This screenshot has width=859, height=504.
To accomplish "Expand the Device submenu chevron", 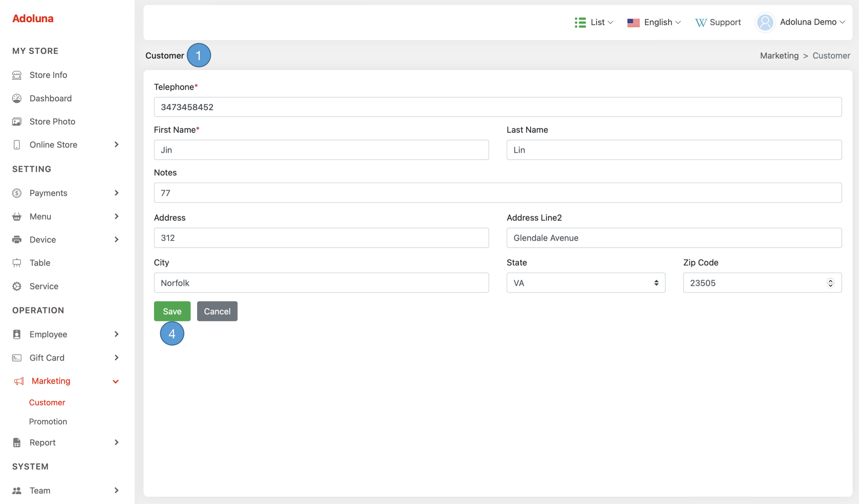I will 117,240.
